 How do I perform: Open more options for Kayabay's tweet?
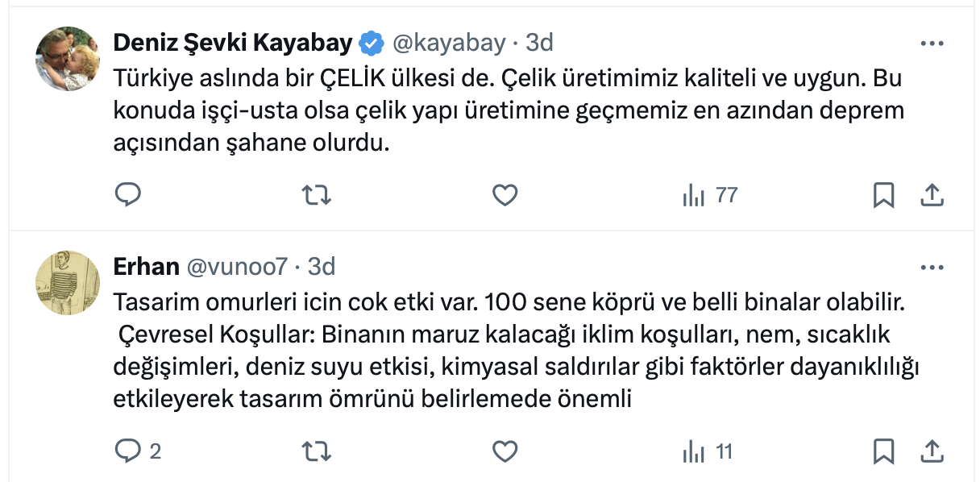(932, 43)
